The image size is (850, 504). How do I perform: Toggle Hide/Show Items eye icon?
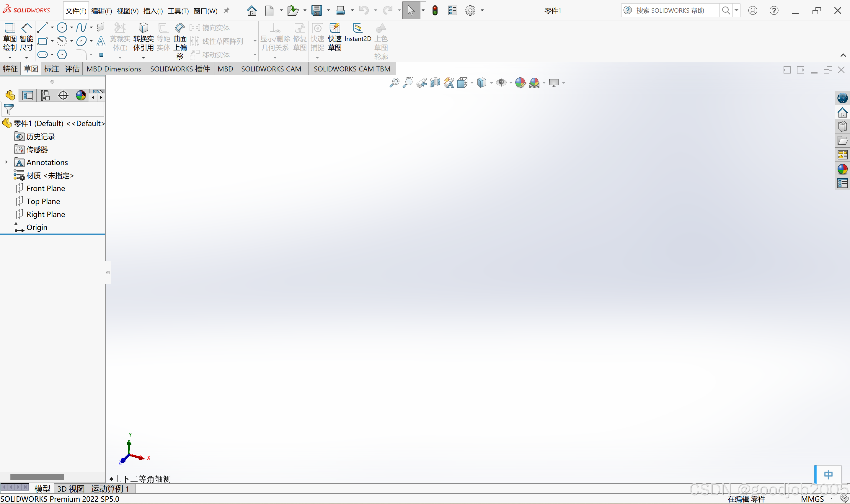pyautogui.click(x=500, y=83)
